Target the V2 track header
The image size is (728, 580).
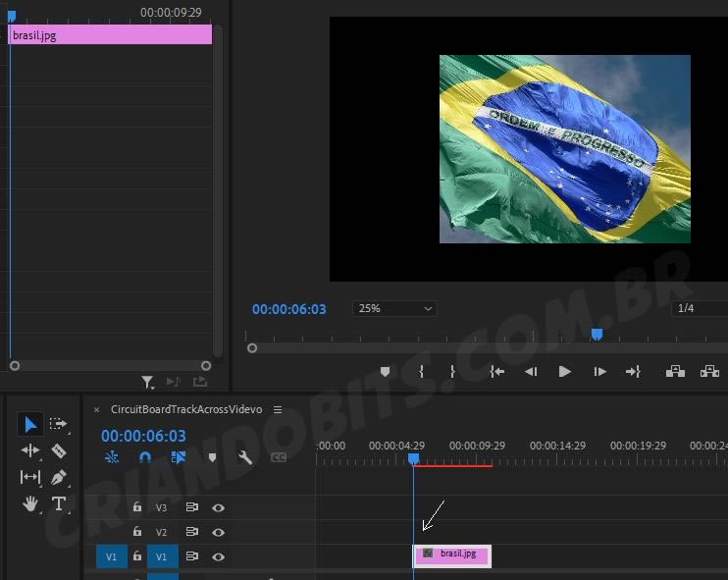pyautogui.click(x=161, y=532)
